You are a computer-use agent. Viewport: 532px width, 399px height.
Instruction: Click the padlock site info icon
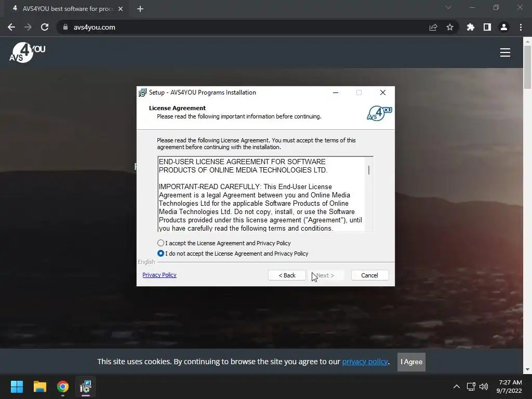click(65, 27)
